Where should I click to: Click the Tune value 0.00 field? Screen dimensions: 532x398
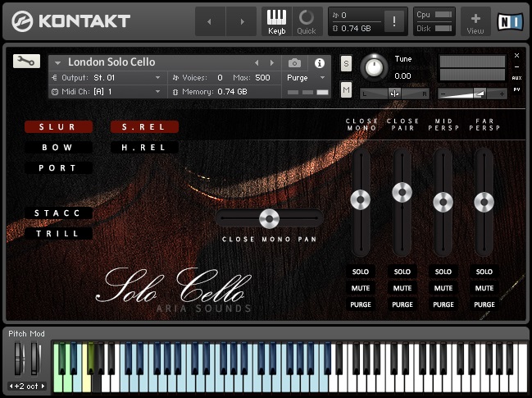point(402,75)
